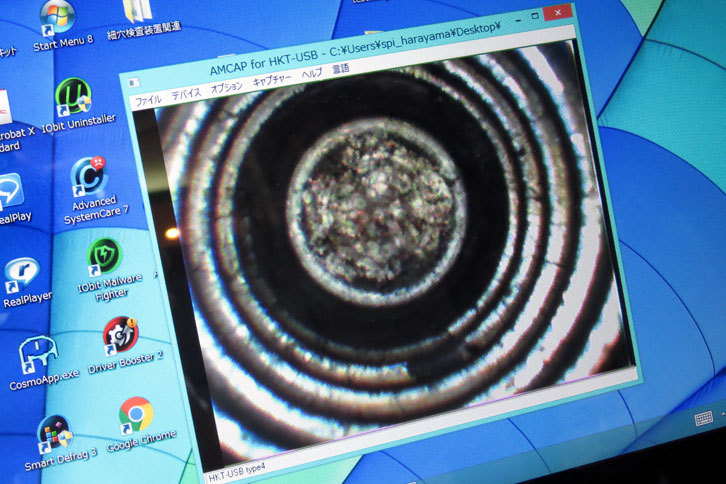The height and width of the screenshot is (484, 726).
Task: Open the ファイル (File) menu
Action: coord(148,100)
